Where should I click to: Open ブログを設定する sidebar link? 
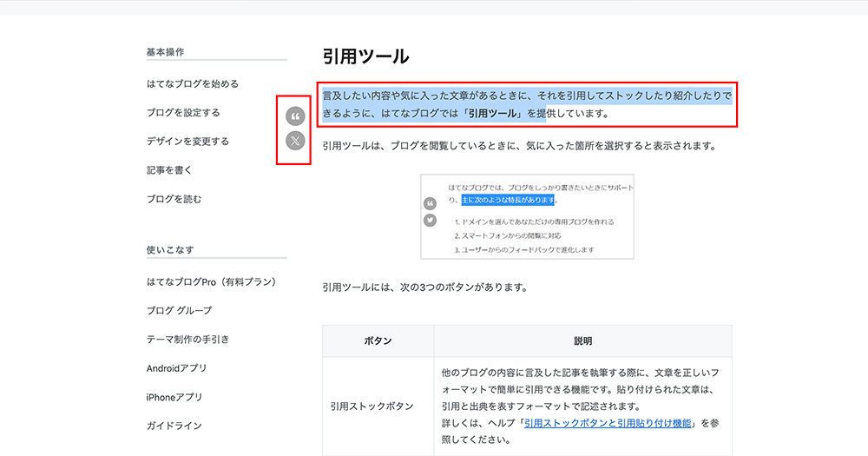pos(183,112)
